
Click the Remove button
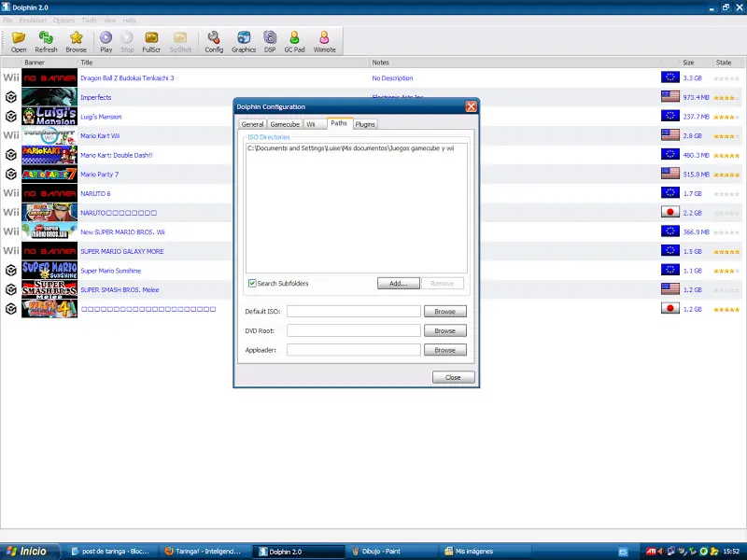point(442,284)
